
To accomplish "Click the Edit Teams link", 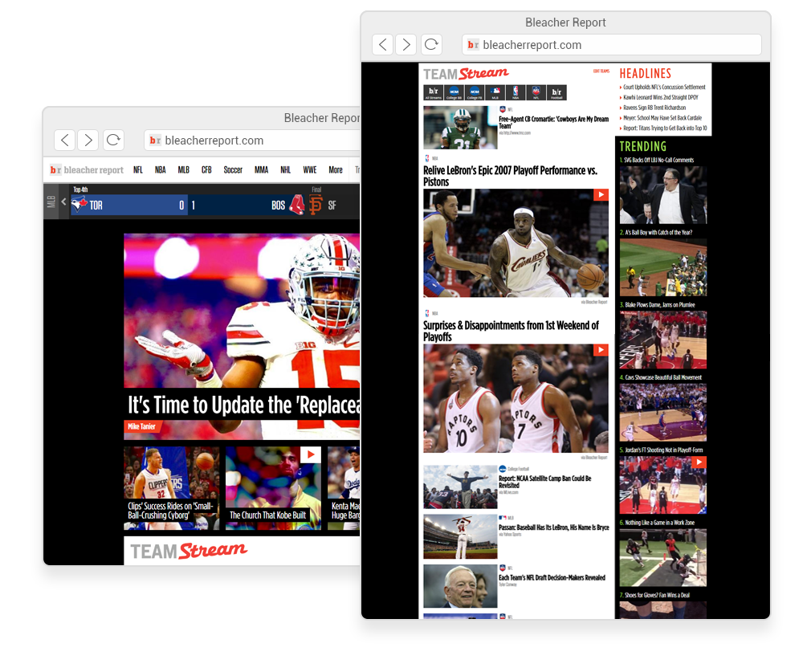I will [601, 71].
